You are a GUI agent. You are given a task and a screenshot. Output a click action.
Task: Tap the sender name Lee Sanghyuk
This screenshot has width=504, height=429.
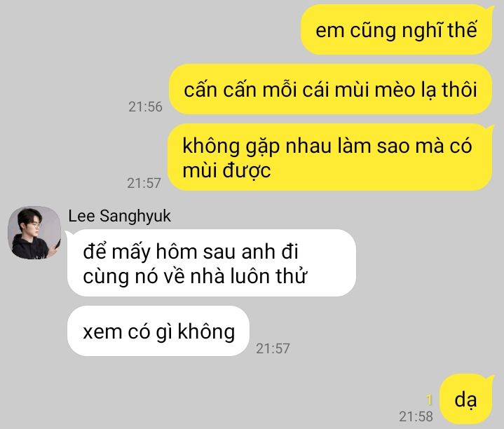click(x=119, y=216)
